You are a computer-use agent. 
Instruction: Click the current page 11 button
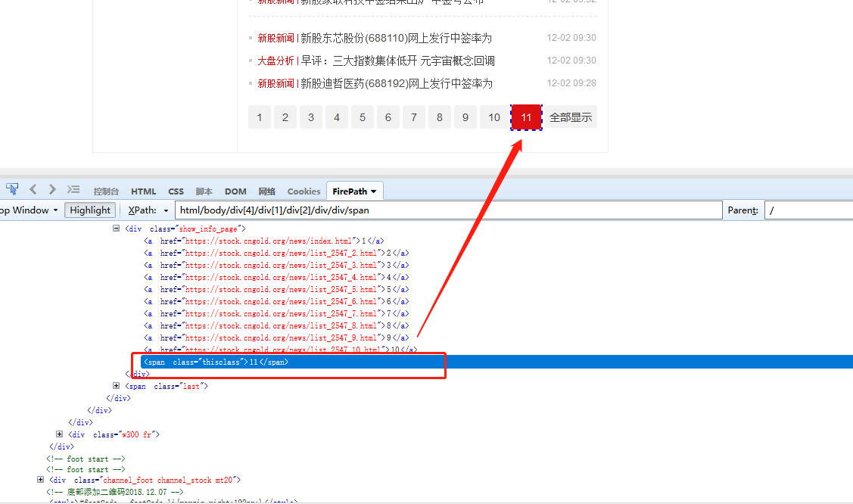pos(526,117)
